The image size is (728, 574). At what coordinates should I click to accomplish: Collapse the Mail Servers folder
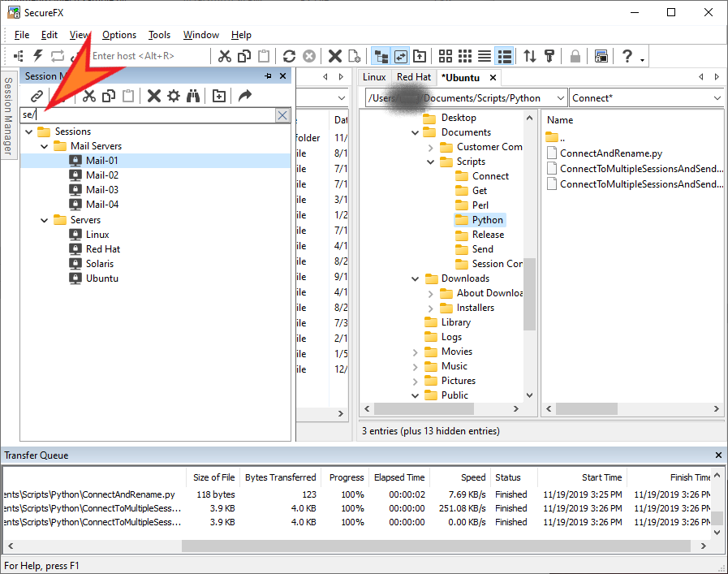coord(45,145)
